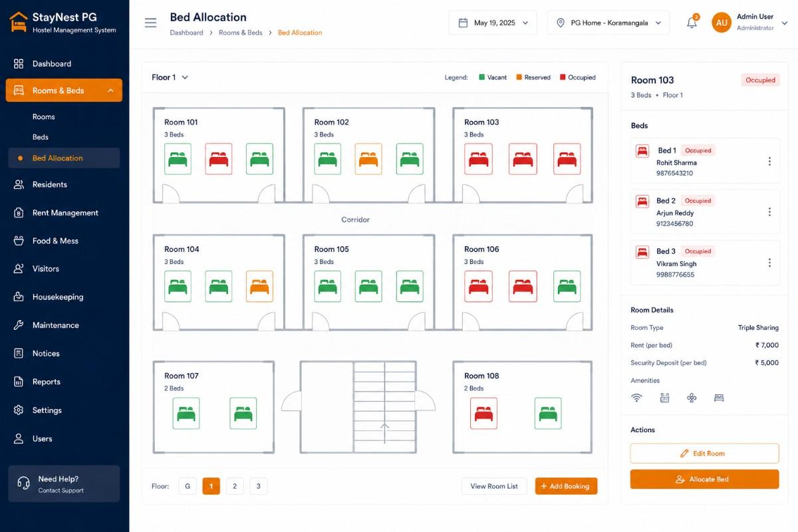
Task: Click the Wi-Fi amenity icon
Action: click(636, 398)
